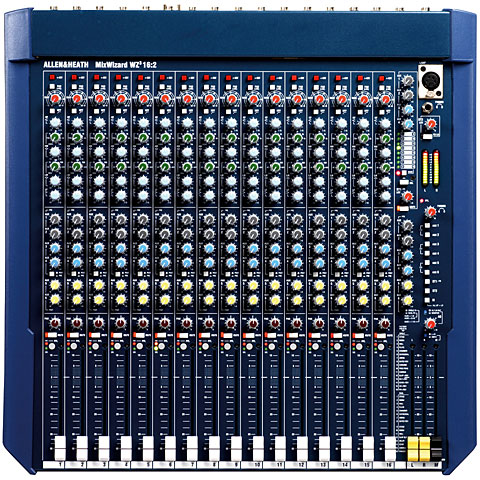Click the red knob beside the headphone jack

(431, 124)
